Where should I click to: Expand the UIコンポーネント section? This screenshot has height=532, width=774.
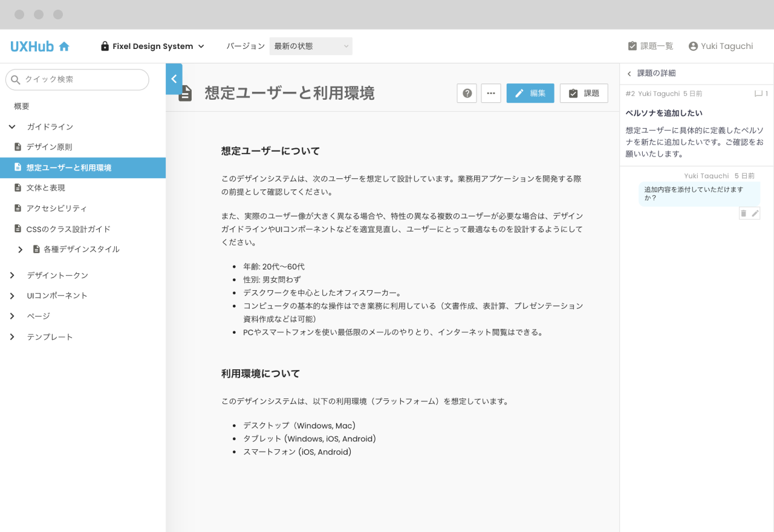(12, 296)
